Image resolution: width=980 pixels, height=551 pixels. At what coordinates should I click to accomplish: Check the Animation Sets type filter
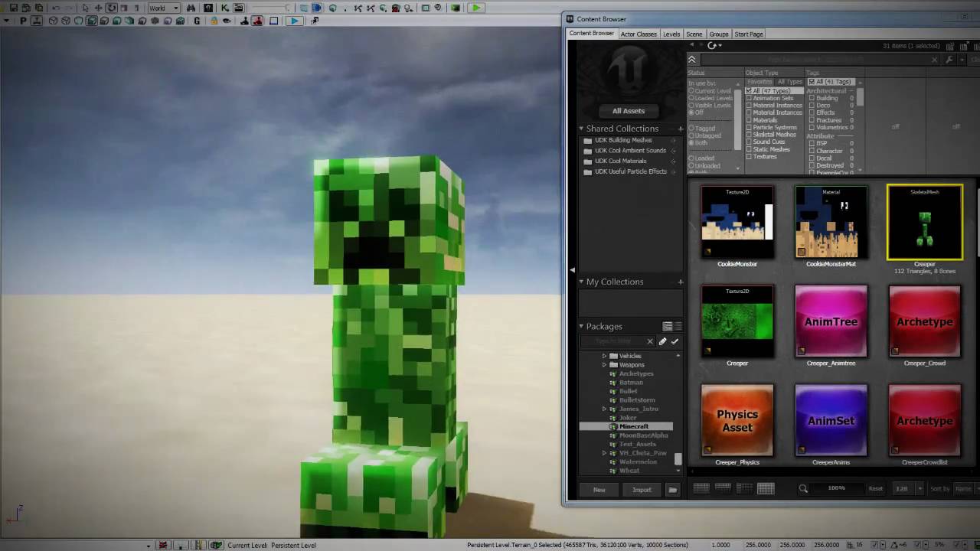(749, 98)
